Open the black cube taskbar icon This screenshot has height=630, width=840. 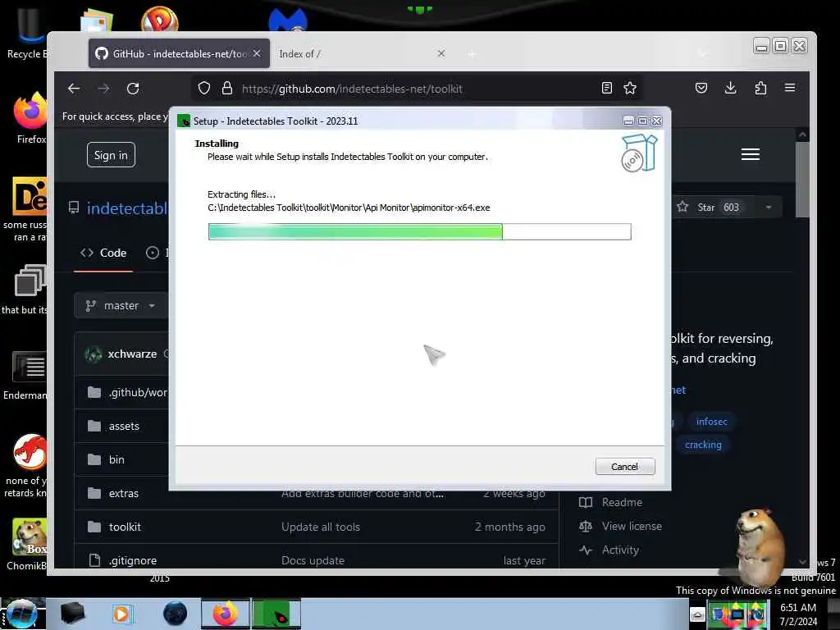[72, 614]
